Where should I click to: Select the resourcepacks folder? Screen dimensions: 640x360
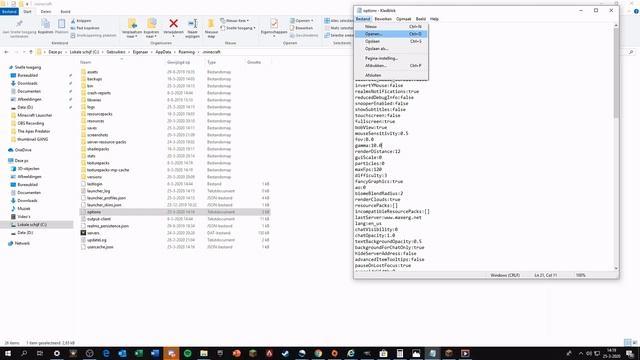coord(100,114)
